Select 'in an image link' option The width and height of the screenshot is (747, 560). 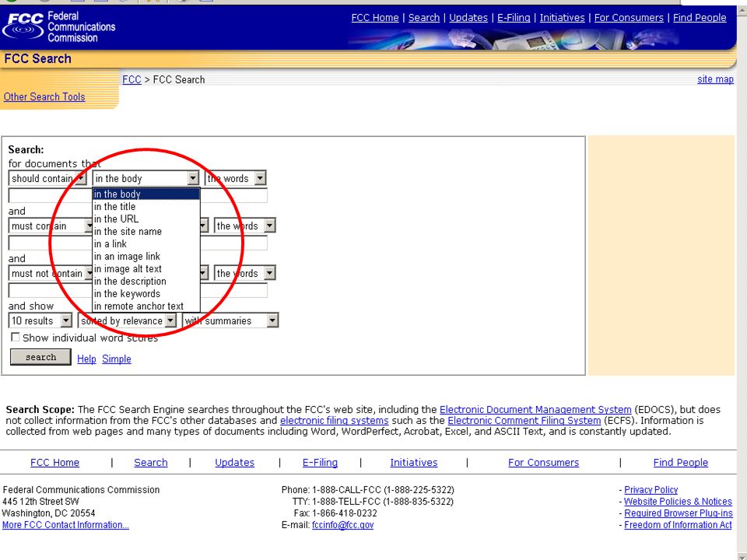point(146,256)
